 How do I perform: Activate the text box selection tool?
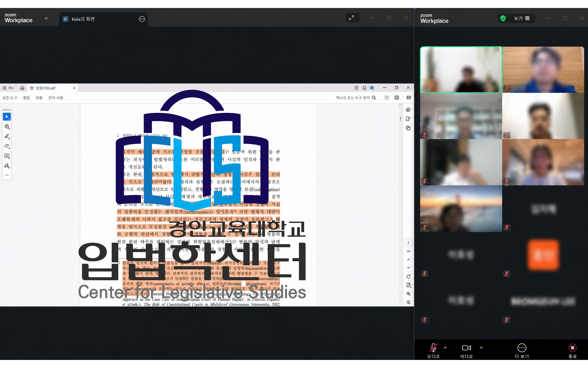7,156
